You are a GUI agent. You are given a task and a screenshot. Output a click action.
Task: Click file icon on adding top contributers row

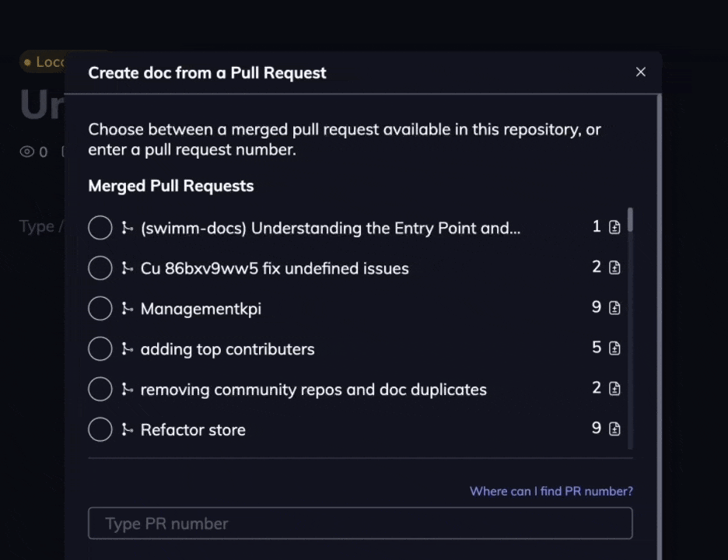tap(614, 348)
